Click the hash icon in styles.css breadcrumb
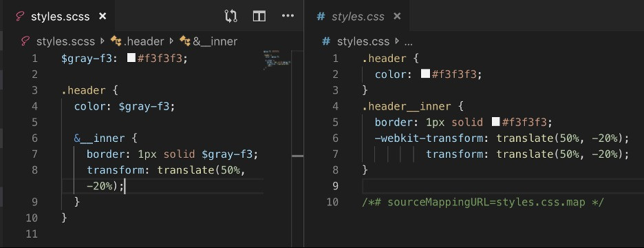Viewport: 644px width, 248px height. [x=327, y=41]
